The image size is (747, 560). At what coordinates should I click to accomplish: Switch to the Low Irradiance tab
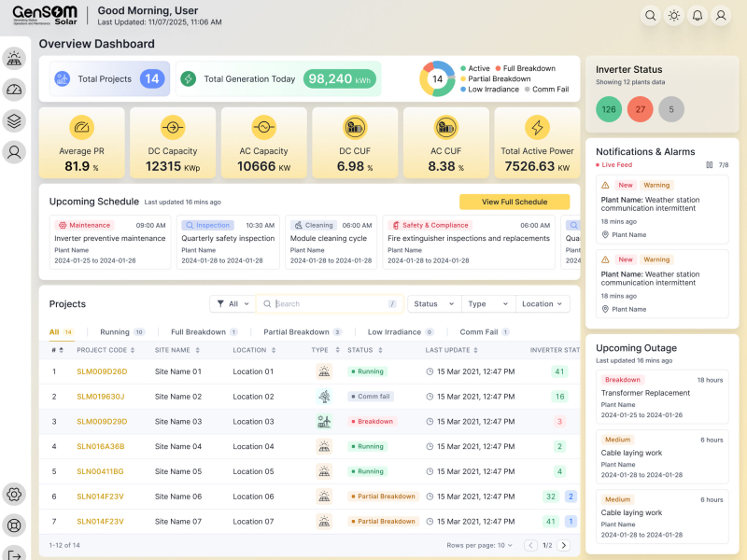[401, 332]
